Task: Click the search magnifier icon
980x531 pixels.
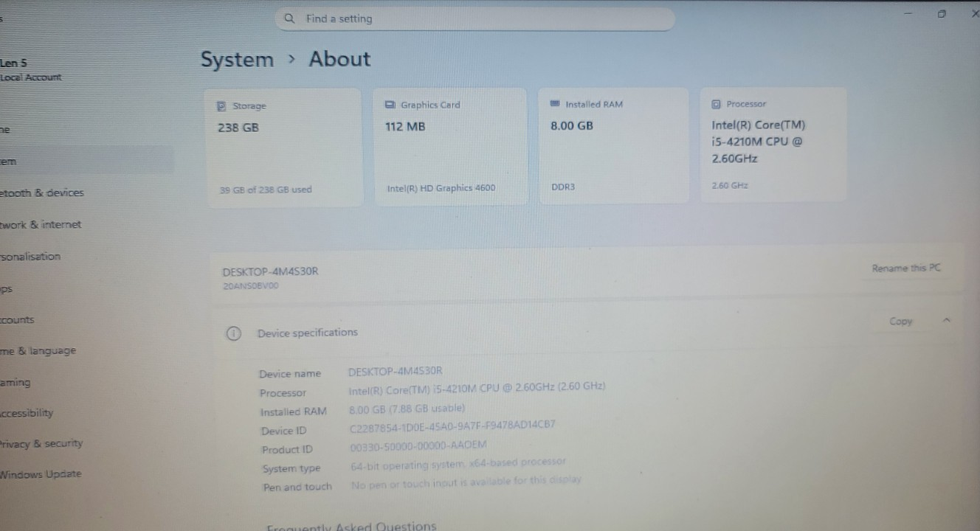Action: (x=289, y=18)
